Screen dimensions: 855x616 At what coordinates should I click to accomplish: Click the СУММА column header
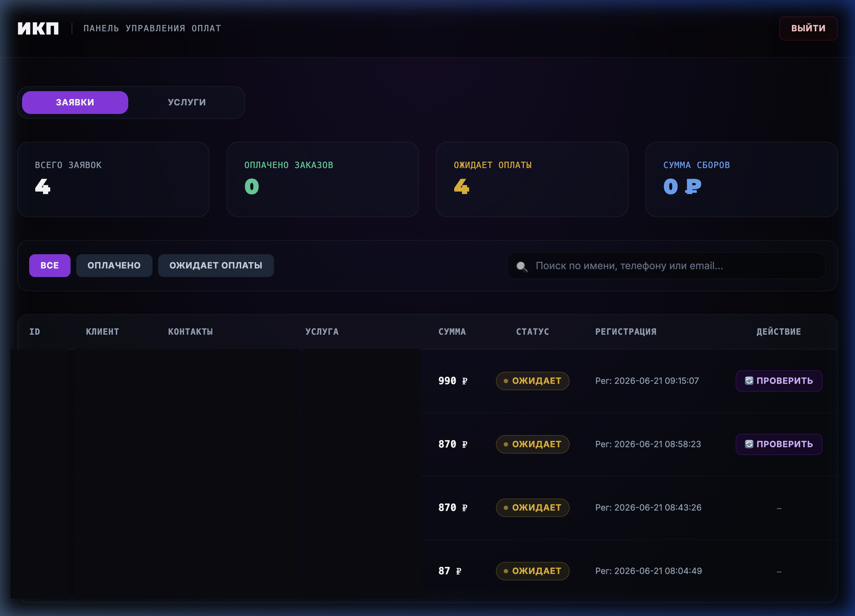tap(452, 332)
